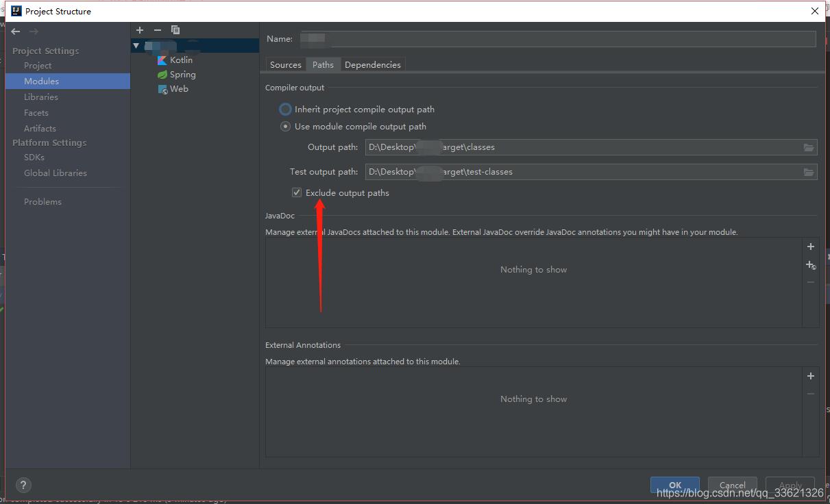Open Global Libraries settings
The image size is (830, 504).
(x=56, y=173)
